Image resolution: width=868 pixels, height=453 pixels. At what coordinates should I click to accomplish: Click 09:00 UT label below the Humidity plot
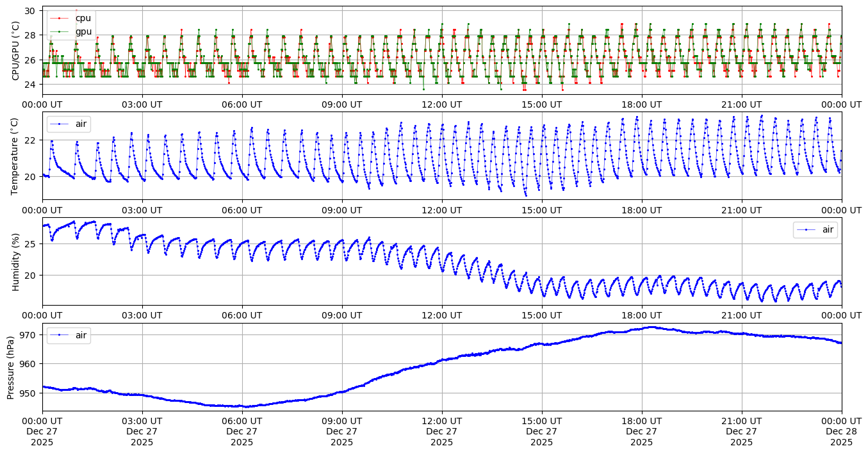pos(342,315)
